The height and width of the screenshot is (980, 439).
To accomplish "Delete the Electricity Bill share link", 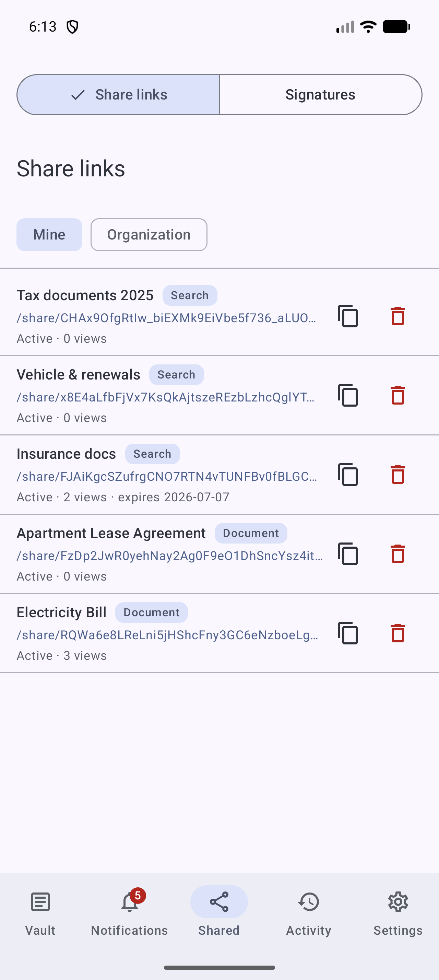I will [398, 633].
